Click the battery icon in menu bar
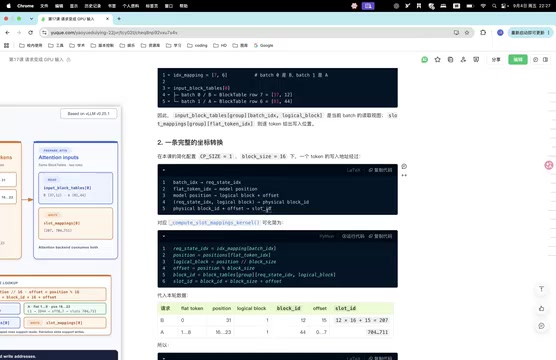 (470, 6)
